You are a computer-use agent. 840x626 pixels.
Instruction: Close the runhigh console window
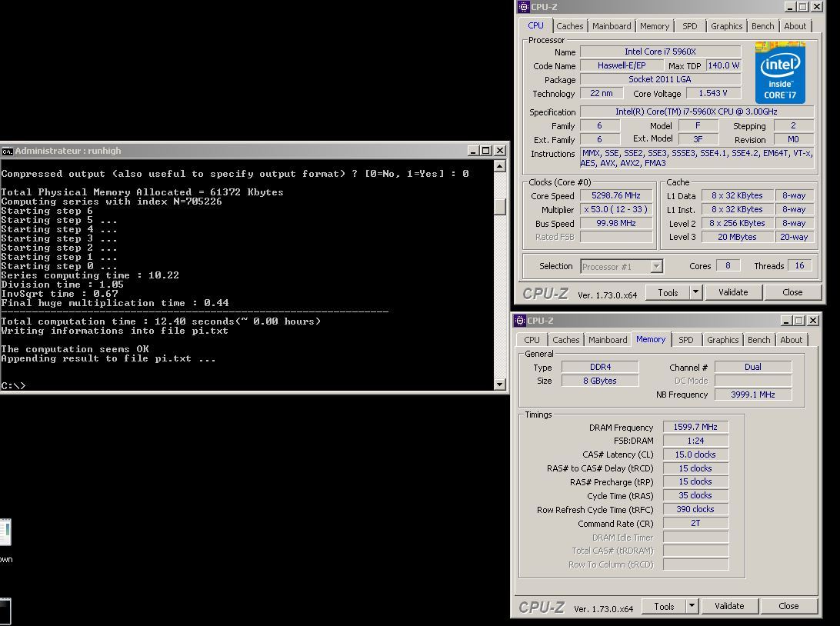point(500,151)
